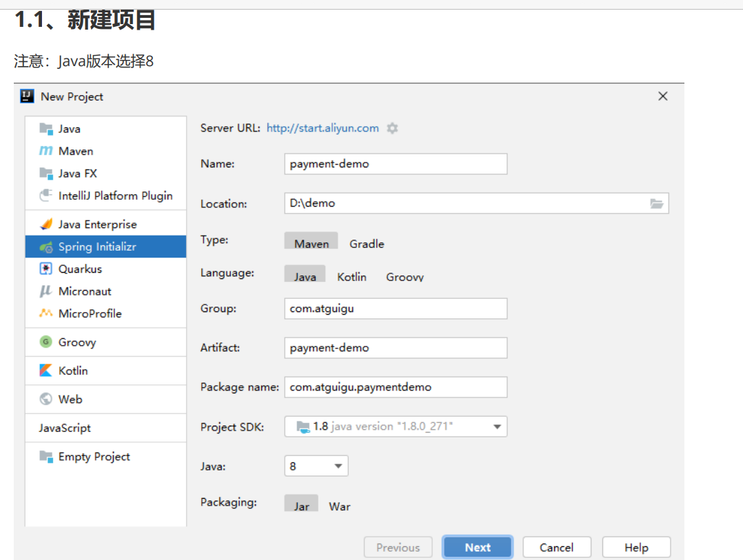Select Micronaut in the list
The image size is (743, 560).
tap(105, 291)
